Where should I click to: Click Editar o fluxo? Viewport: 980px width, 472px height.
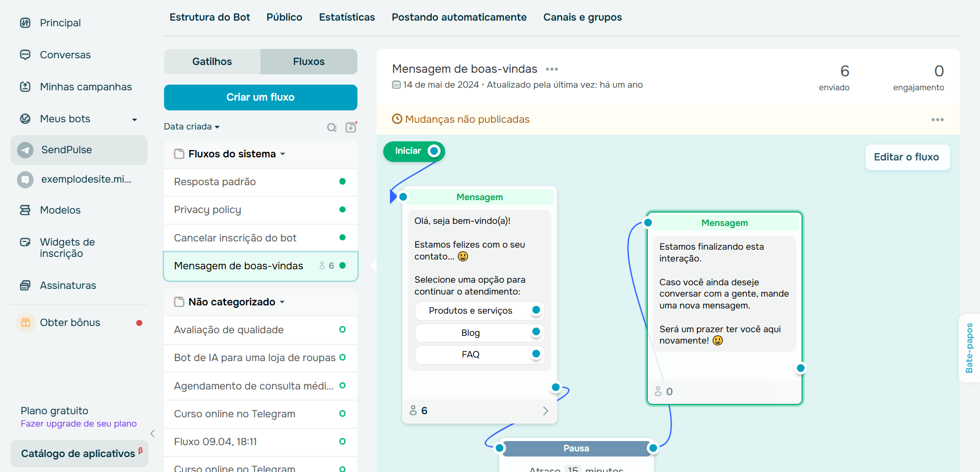point(907,157)
